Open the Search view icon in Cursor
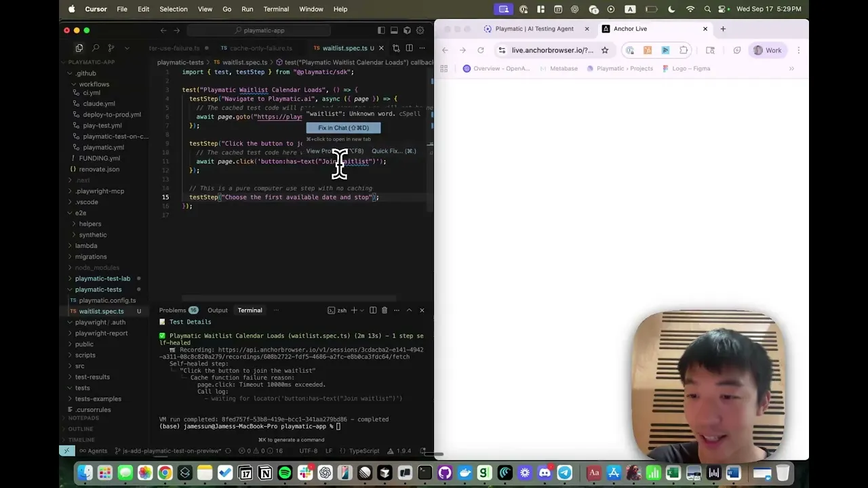This screenshot has height=488, width=868. point(96,48)
